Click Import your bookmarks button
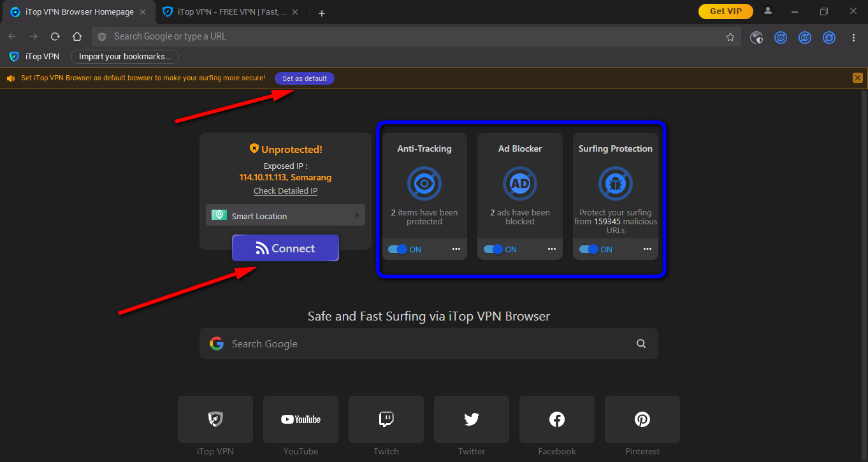Image resolution: width=868 pixels, height=462 pixels. [125, 57]
